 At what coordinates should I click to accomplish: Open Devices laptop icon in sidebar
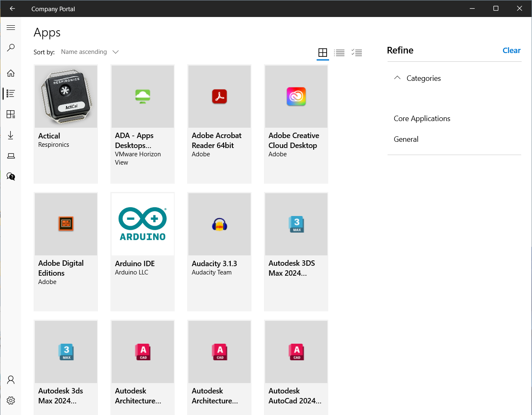tap(11, 156)
